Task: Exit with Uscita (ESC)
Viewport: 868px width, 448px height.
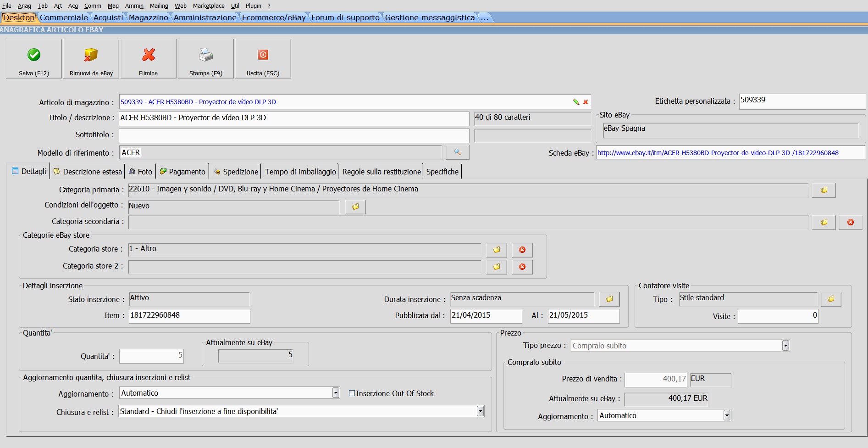Action: tap(263, 59)
